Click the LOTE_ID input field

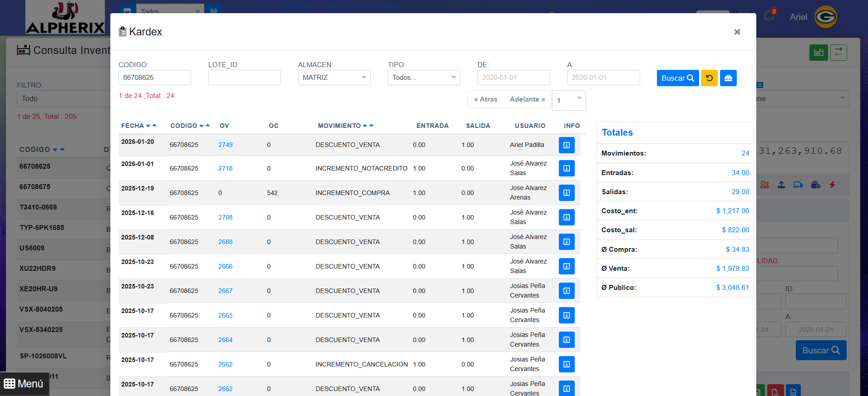pos(244,78)
